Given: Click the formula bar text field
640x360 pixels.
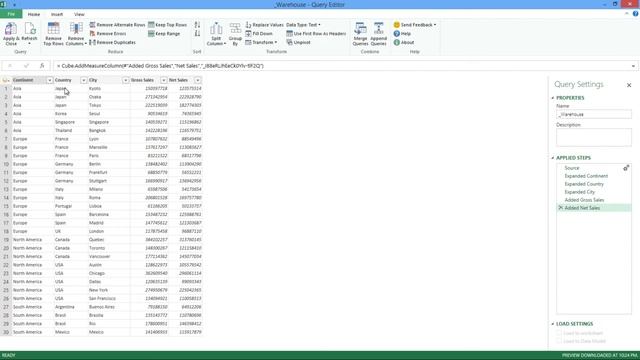Looking at the screenshot, I should pyautogui.click(x=342, y=66).
